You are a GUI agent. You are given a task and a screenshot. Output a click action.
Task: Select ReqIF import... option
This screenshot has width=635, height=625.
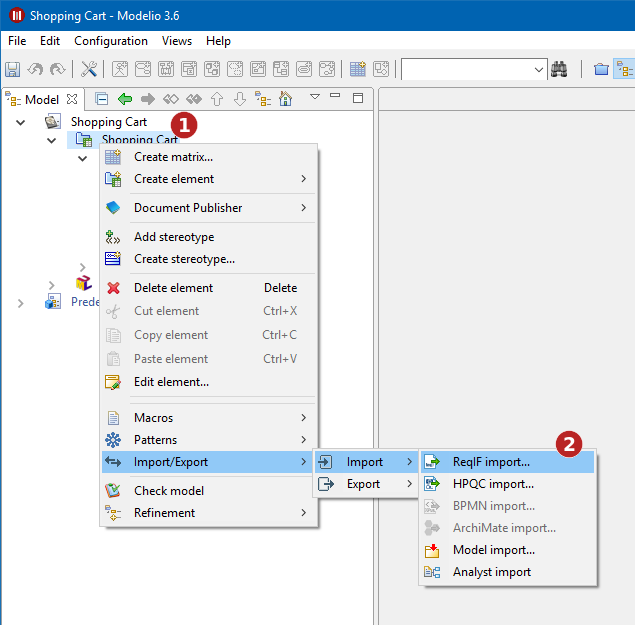coord(507,462)
